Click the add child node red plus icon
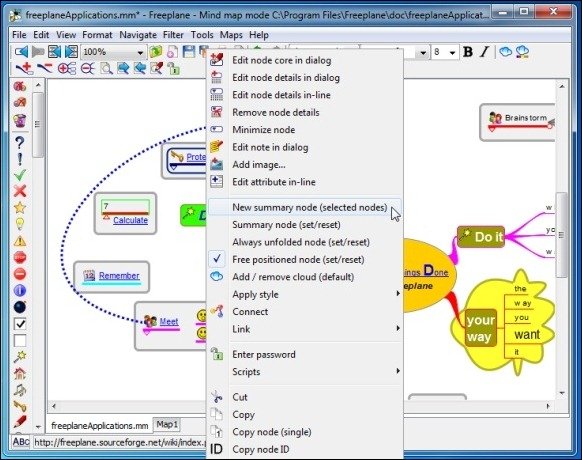The height and width of the screenshot is (460, 582). point(24,69)
